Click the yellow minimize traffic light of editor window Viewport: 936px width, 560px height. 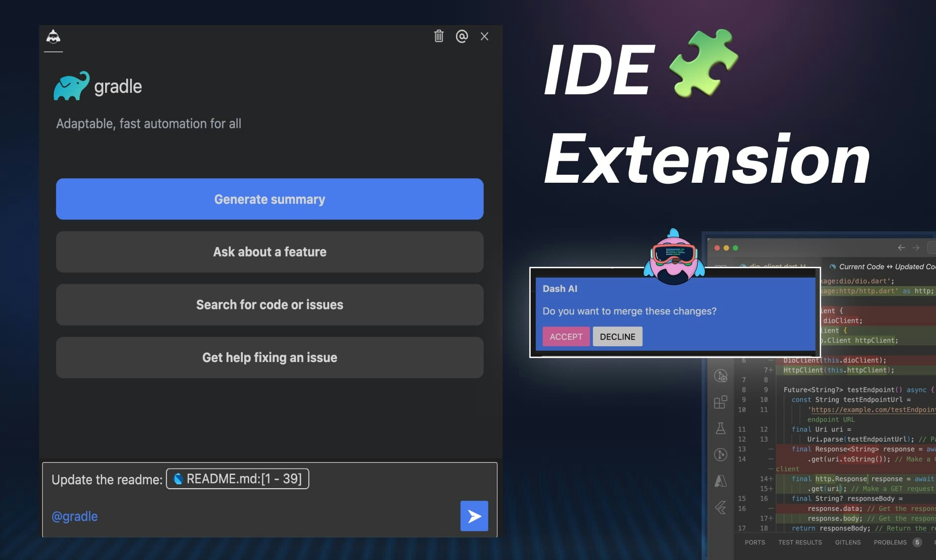pos(726,248)
